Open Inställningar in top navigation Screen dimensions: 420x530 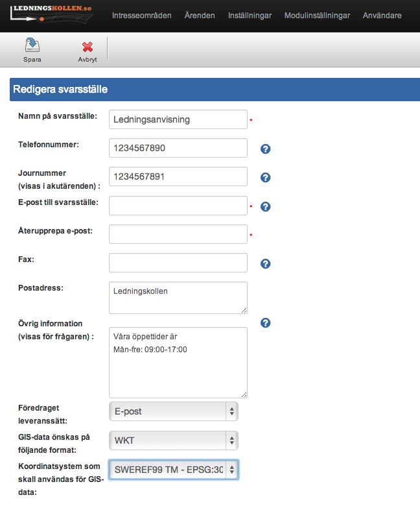[x=250, y=16]
